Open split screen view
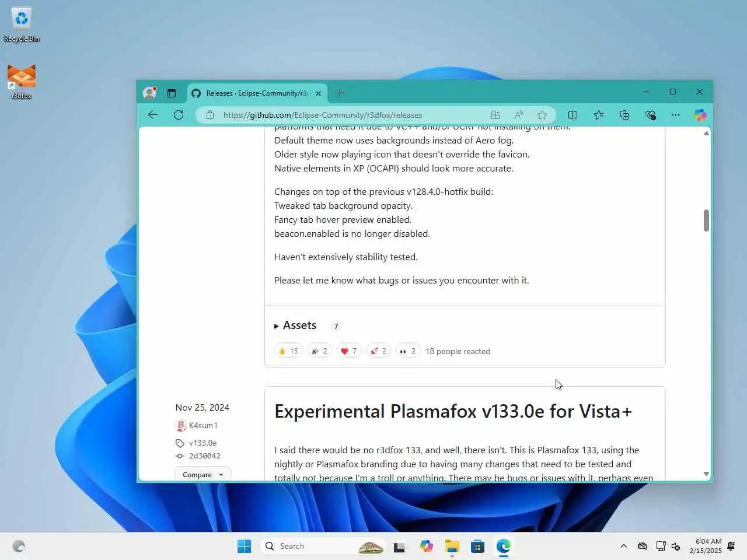This screenshot has width=747, height=560. click(x=573, y=115)
